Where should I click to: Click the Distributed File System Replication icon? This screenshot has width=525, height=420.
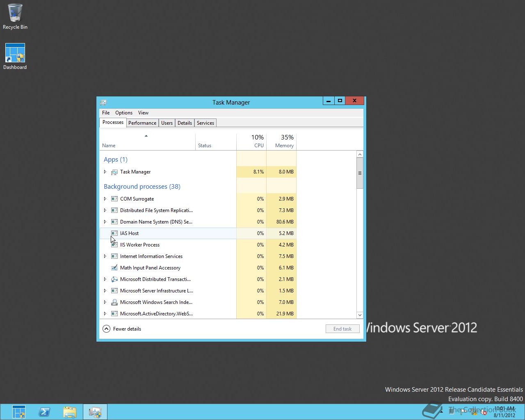114,210
